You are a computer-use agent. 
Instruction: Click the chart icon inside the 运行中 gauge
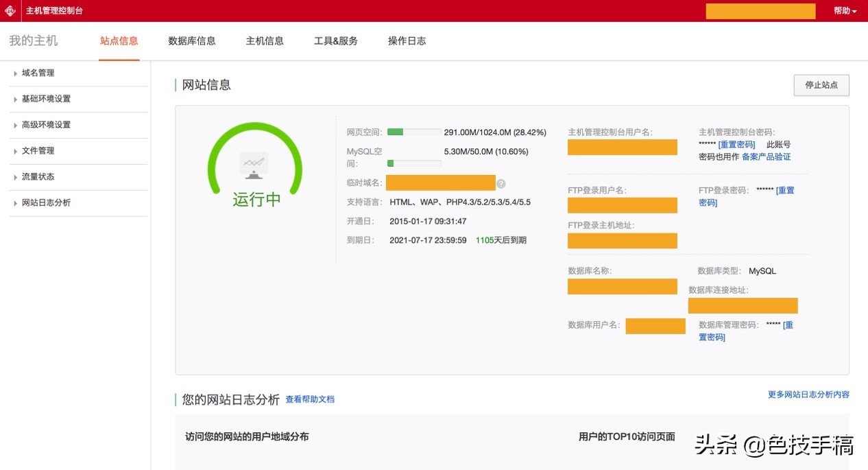point(254,163)
